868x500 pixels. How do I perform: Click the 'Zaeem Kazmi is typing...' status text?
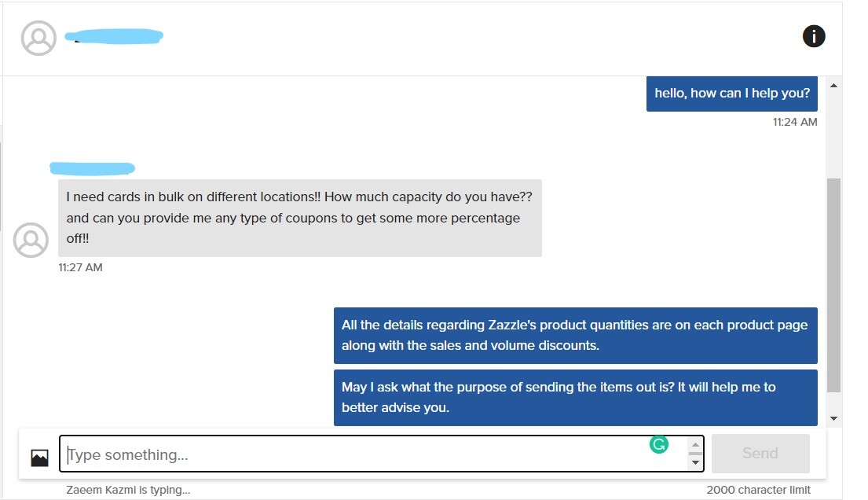coord(128,490)
